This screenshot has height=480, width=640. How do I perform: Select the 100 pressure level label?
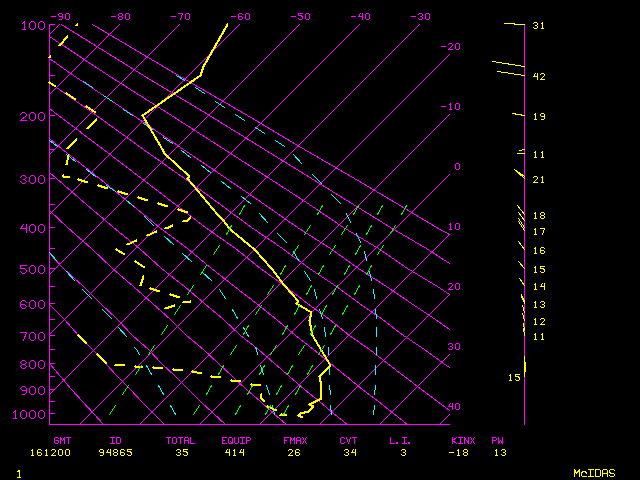pos(32,25)
